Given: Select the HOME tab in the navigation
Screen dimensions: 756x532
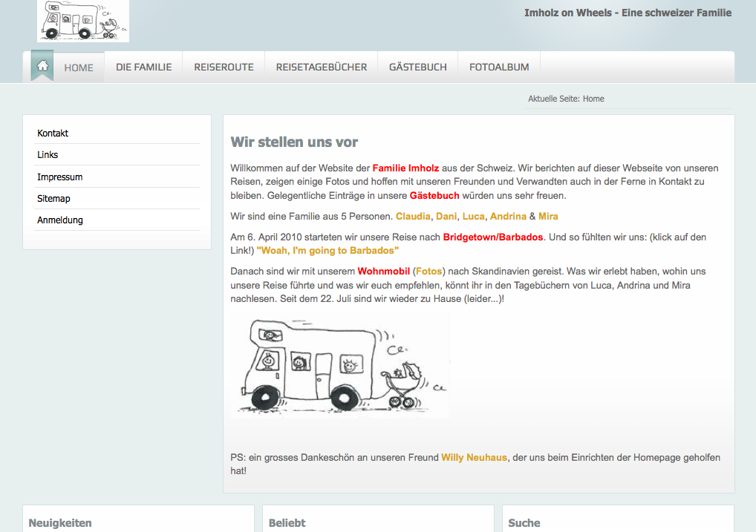Looking at the screenshot, I should (78, 67).
